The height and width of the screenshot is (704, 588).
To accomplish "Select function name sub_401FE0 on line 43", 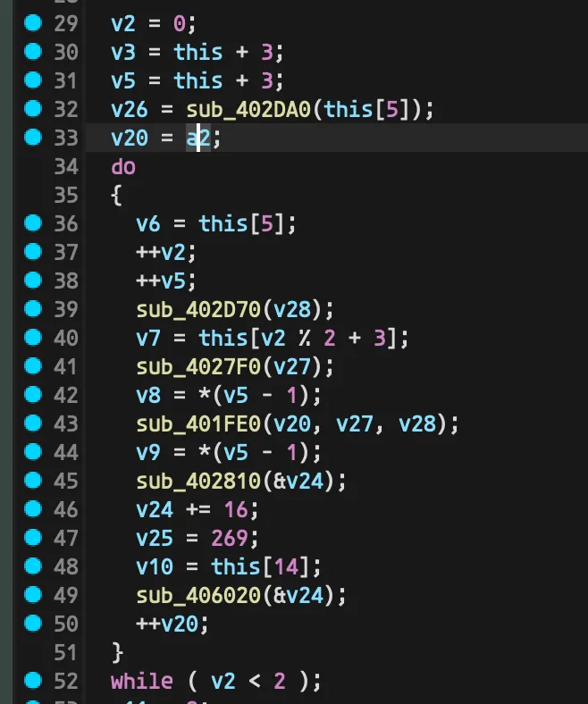I will pos(198,423).
